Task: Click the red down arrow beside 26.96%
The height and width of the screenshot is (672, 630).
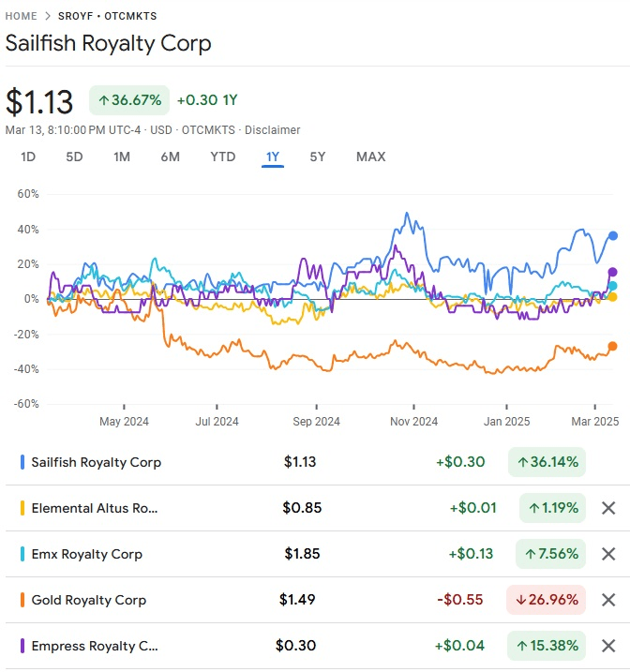Action: (520, 600)
